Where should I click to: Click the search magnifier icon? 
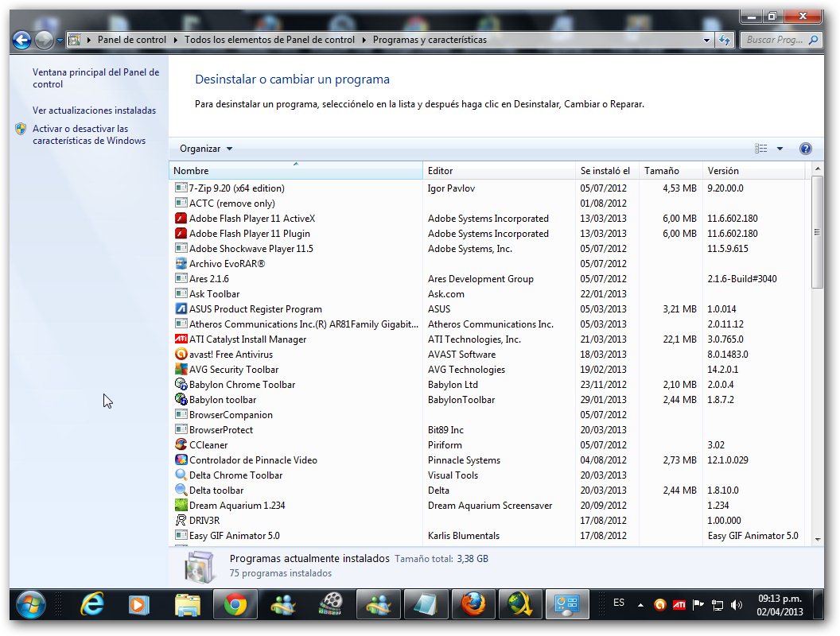tap(813, 40)
